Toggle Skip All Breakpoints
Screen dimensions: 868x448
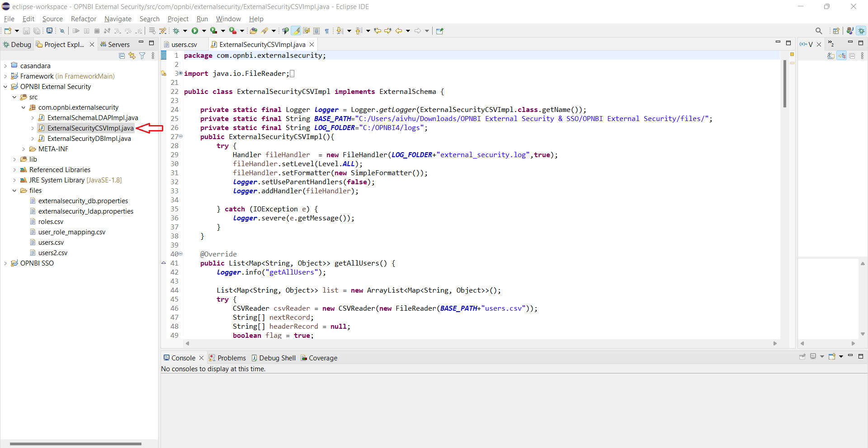click(62, 31)
